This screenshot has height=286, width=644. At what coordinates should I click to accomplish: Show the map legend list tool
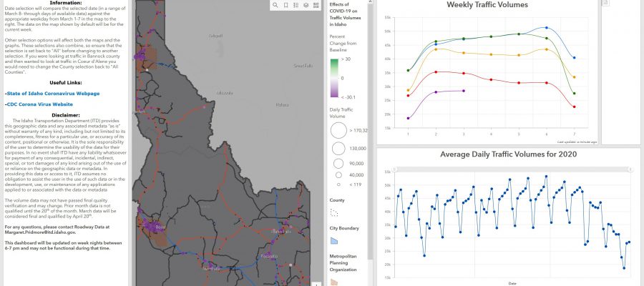(296, 5)
